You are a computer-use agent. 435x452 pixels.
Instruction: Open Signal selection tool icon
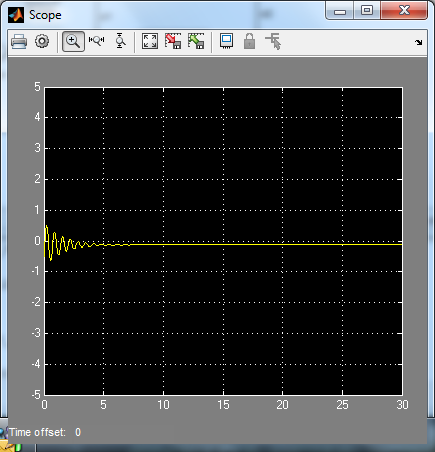click(273, 41)
